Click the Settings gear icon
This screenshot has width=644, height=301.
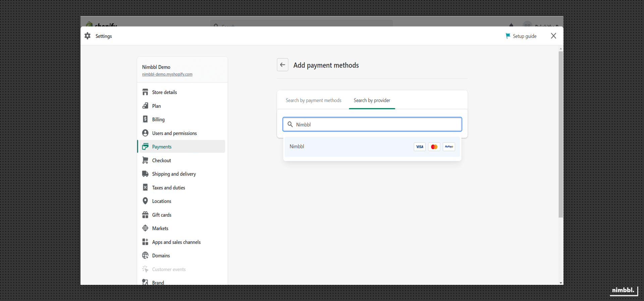(88, 36)
